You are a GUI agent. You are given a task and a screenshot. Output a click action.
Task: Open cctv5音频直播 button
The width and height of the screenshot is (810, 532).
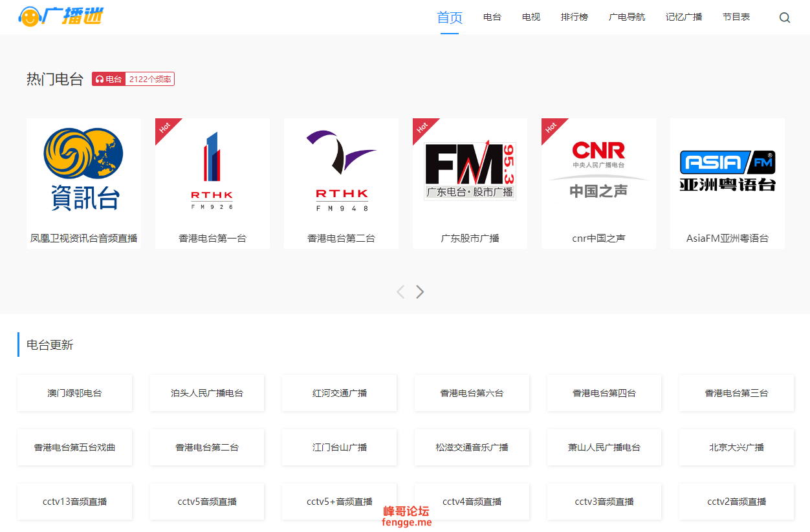[207, 502]
